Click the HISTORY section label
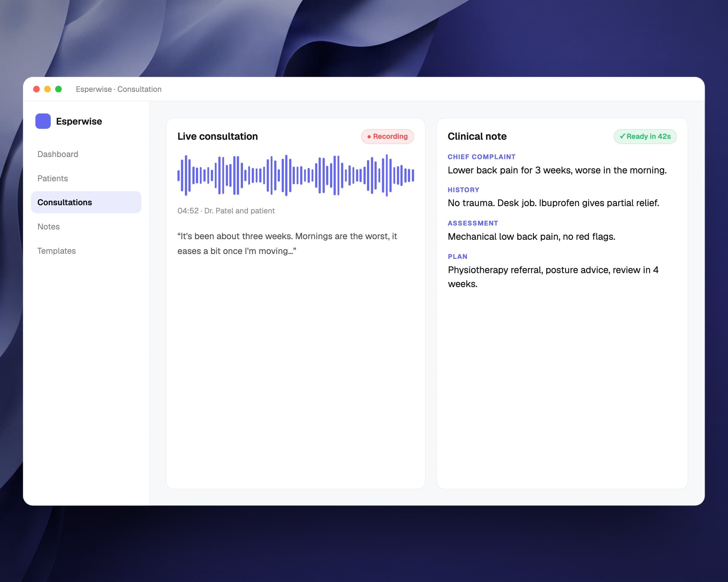Image resolution: width=728 pixels, height=582 pixels. (x=463, y=190)
